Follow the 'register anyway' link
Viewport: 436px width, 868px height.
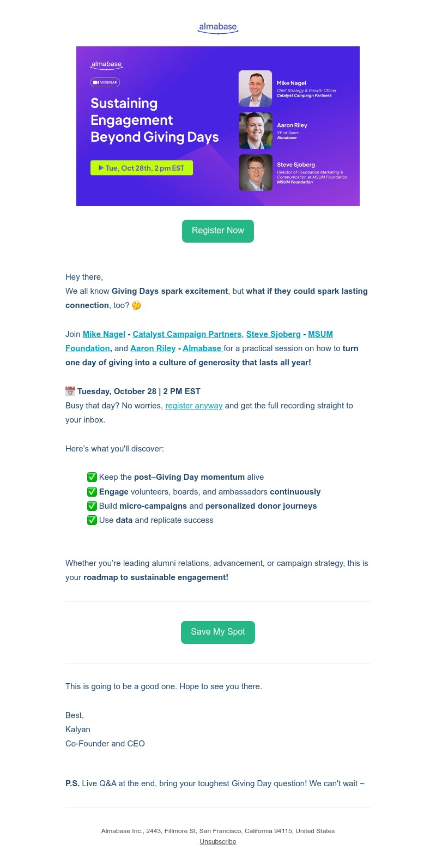193,406
